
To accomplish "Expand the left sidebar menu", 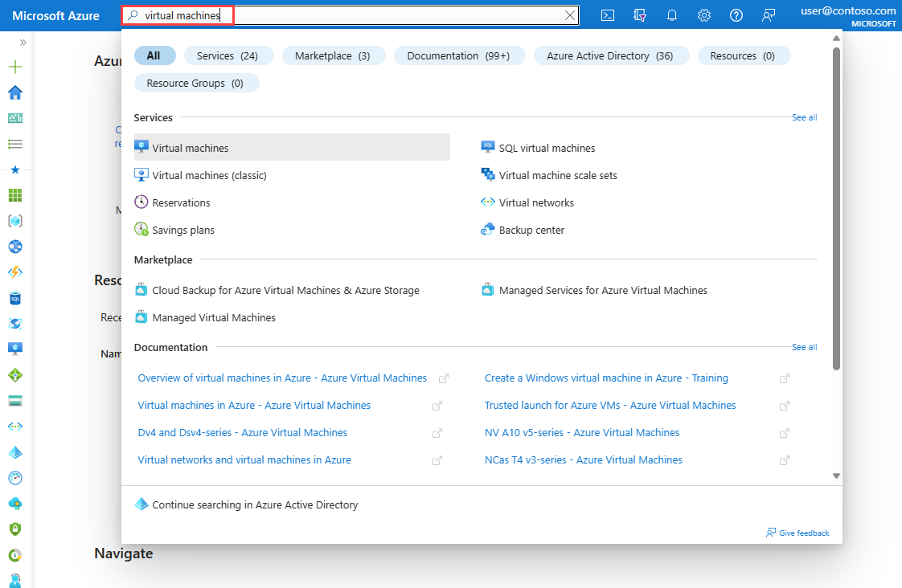I will coord(23,43).
